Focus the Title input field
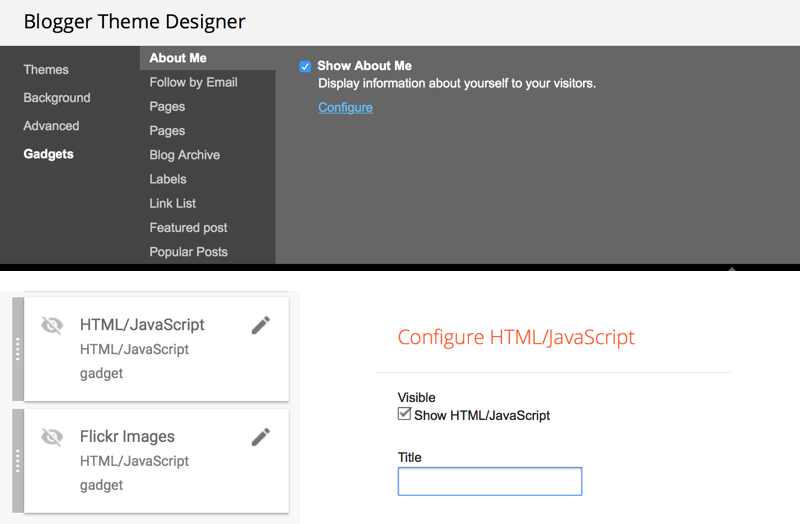 coord(490,481)
